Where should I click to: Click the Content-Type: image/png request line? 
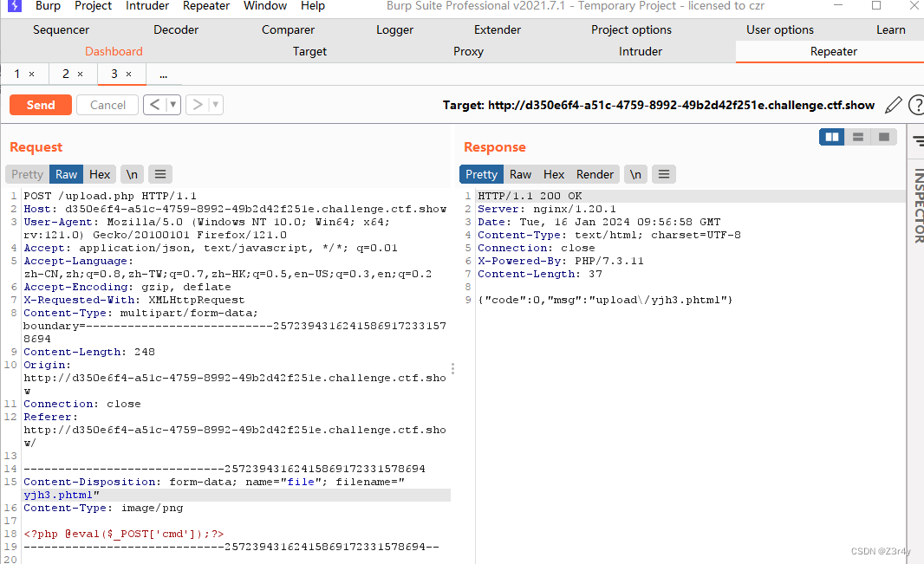[x=103, y=508]
